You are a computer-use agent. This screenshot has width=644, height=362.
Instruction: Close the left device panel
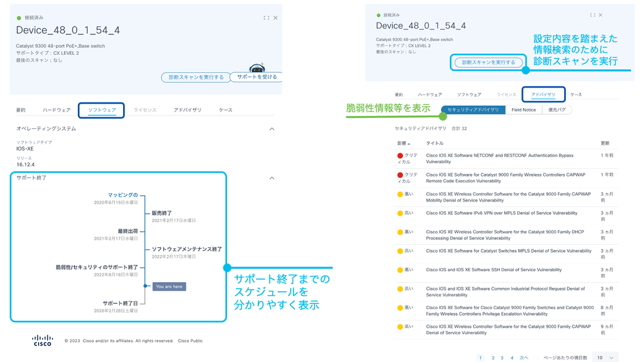point(276,17)
